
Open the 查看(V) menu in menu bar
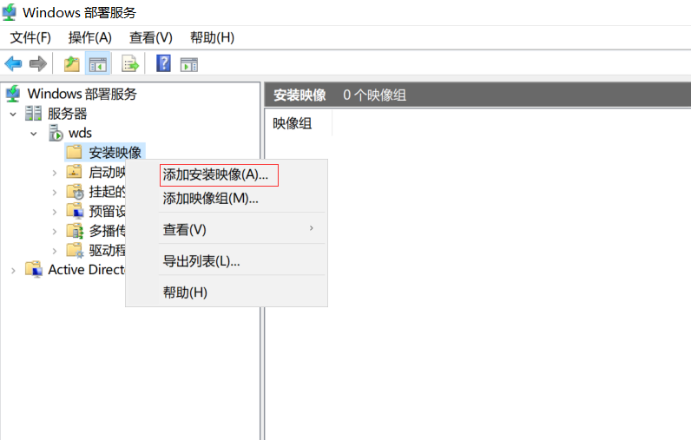point(151,37)
